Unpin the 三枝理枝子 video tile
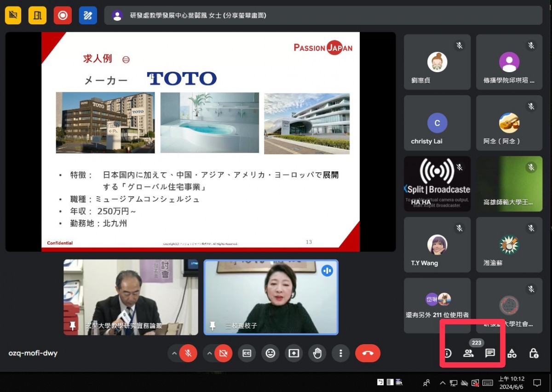The width and height of the screenshot is (552, 392). point(213,325)
